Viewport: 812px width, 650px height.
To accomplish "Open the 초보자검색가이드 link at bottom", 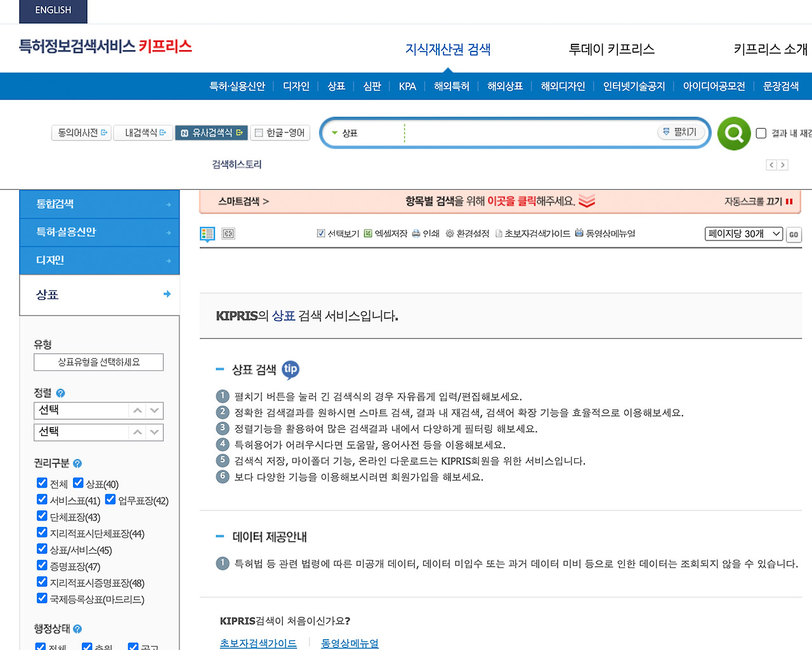I will 258,643.
